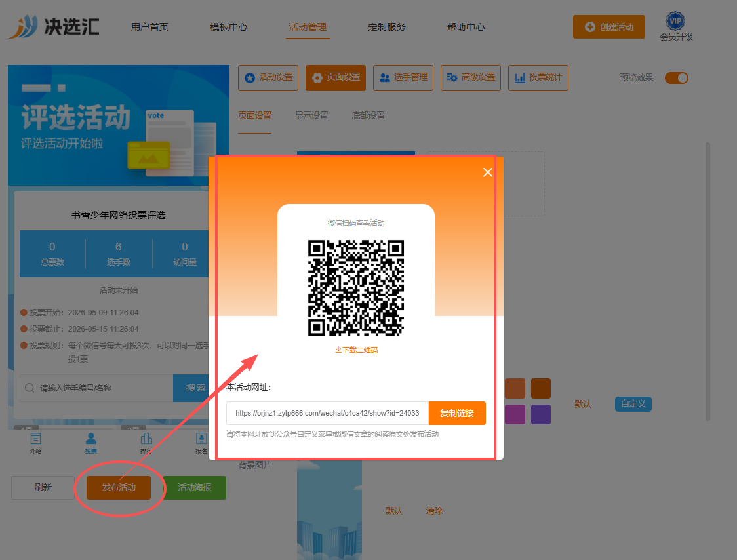Click the 报名 bottom nav icon
This screenshot has width=737, height=560.
tap(201, 443)
